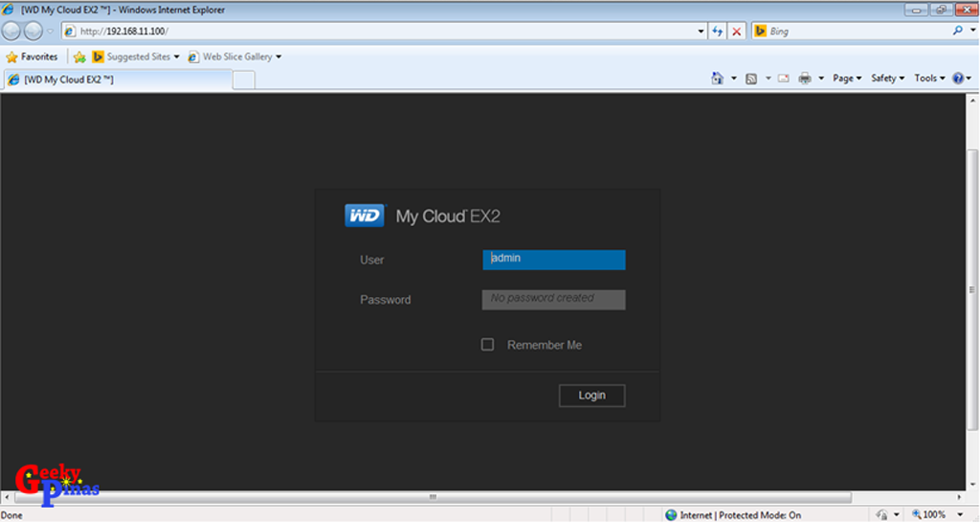Open the search provider dropdown arrow
Image resolution: width=980 pixels, height=523 pixels.
[972, 31]
